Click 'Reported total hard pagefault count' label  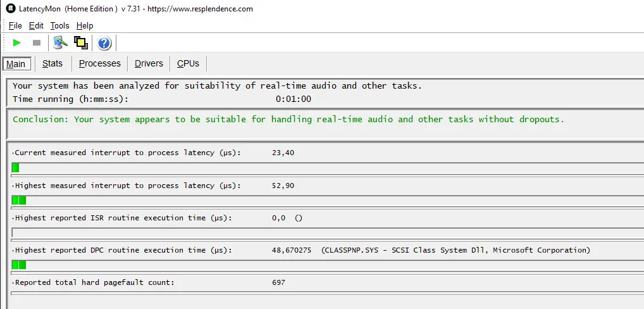[x=94, y=282]
